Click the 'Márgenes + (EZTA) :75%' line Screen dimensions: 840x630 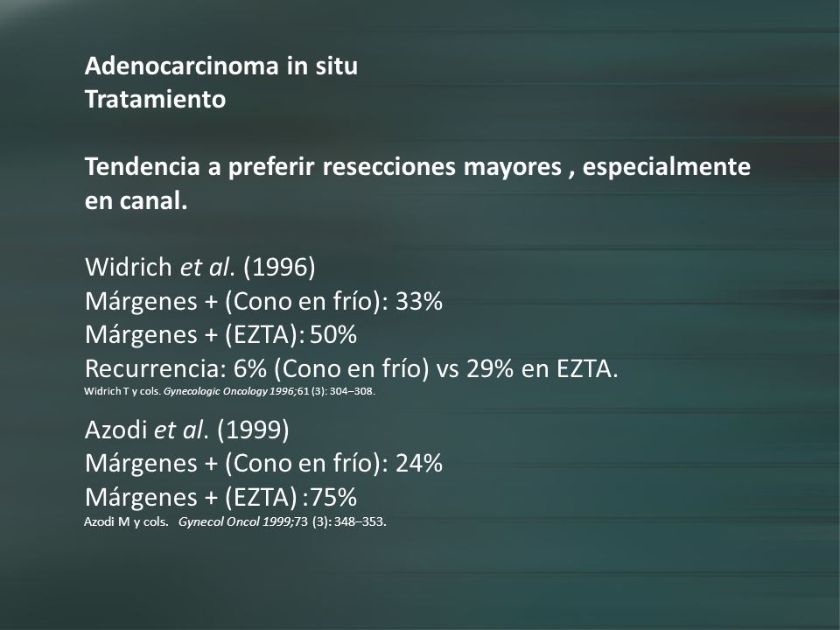(x=220, y=497)
